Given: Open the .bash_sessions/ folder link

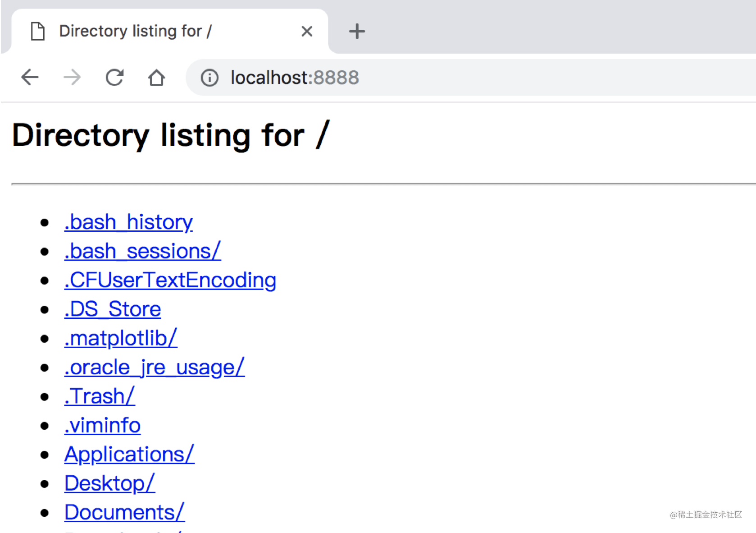Looking at the screenshot, I should click(x=142, y=251).
